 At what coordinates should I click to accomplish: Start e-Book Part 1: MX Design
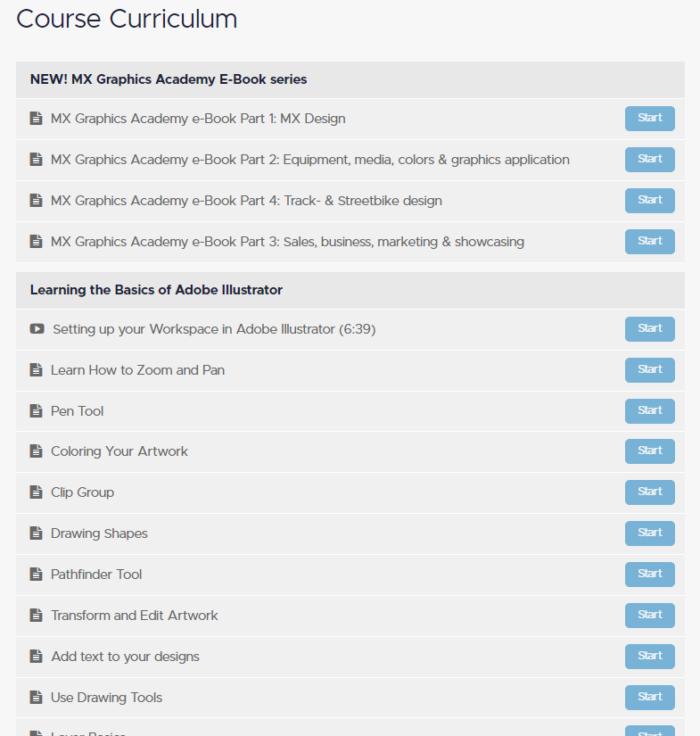pos(649,119)
